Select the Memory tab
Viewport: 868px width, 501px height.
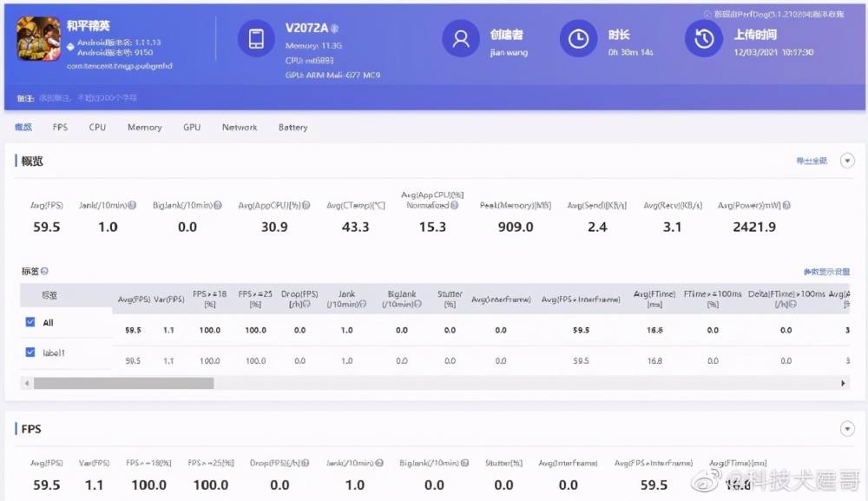point(144,128)
